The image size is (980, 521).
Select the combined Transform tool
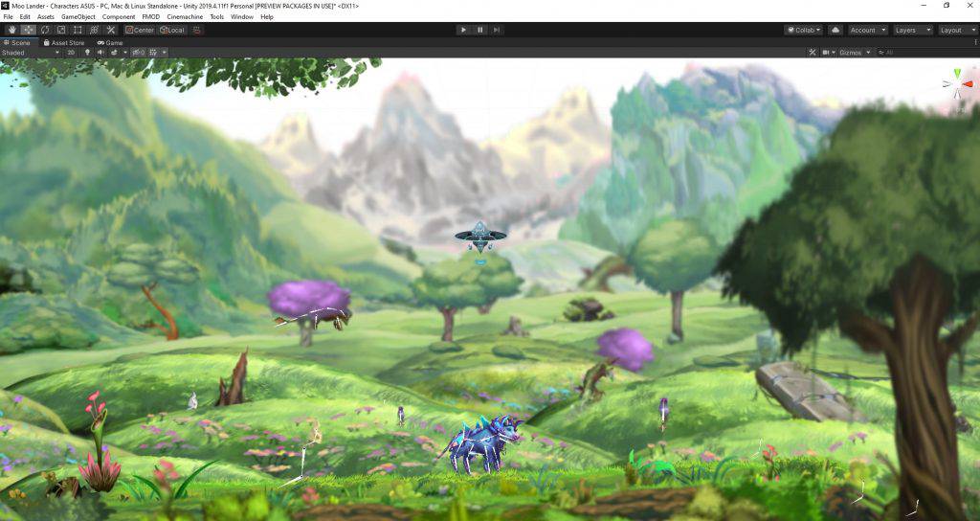tap(95, 30)
